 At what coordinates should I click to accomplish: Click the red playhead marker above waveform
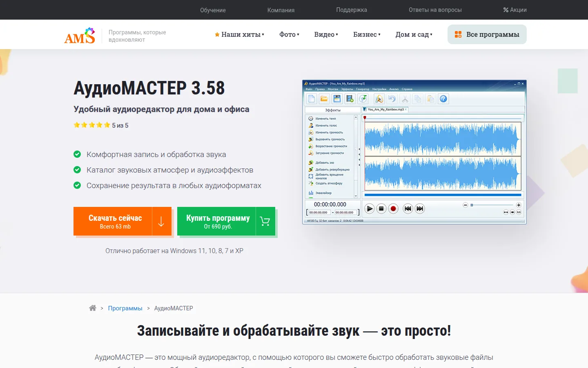pyautogui.click(x=365, y=118)
